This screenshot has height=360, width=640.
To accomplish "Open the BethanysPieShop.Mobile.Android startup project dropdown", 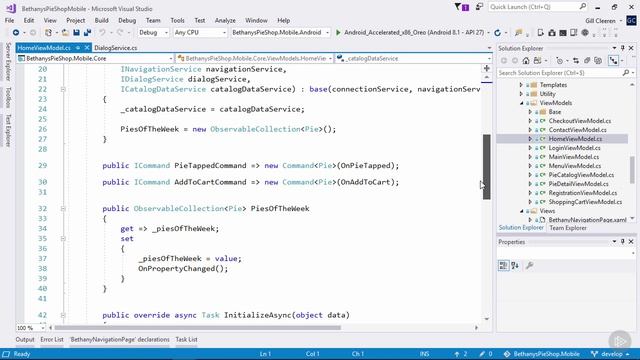I will click(x=280, y=33).
